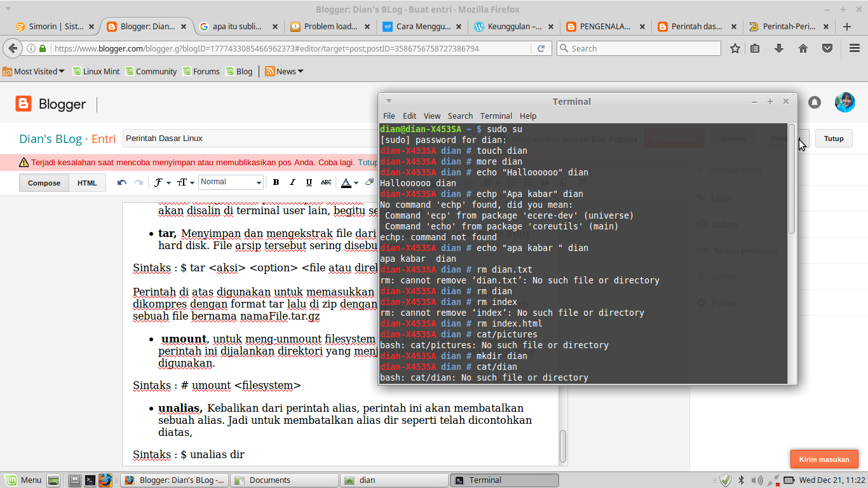Click the Kirim masukan feedback button
This screenshot has width=868, height=488.
(824, 459)
